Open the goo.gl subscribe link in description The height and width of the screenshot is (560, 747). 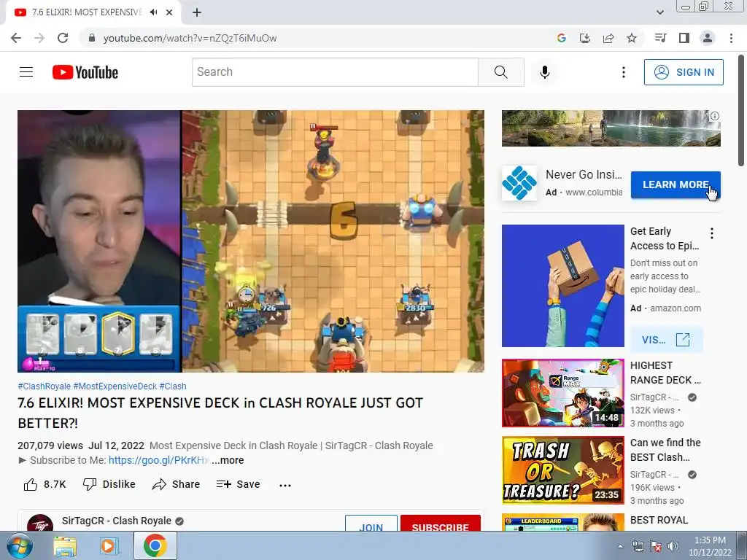pos(158,460)
